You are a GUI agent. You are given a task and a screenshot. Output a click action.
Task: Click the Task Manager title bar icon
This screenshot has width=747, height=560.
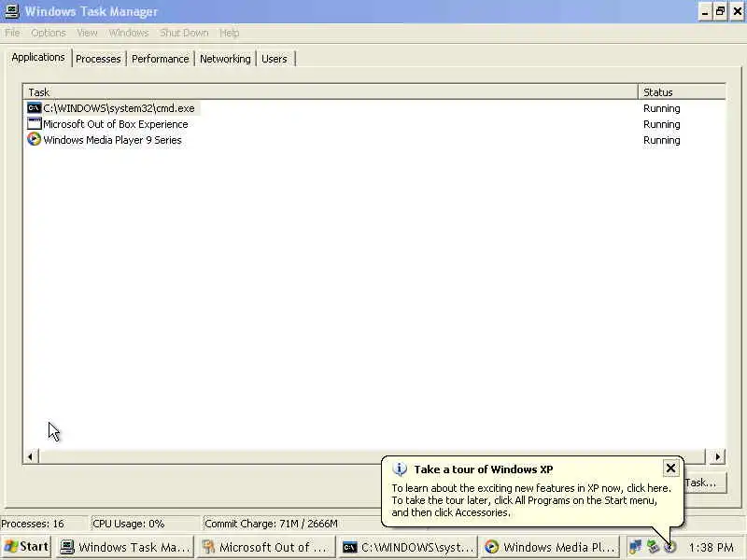tap(11, 11)
